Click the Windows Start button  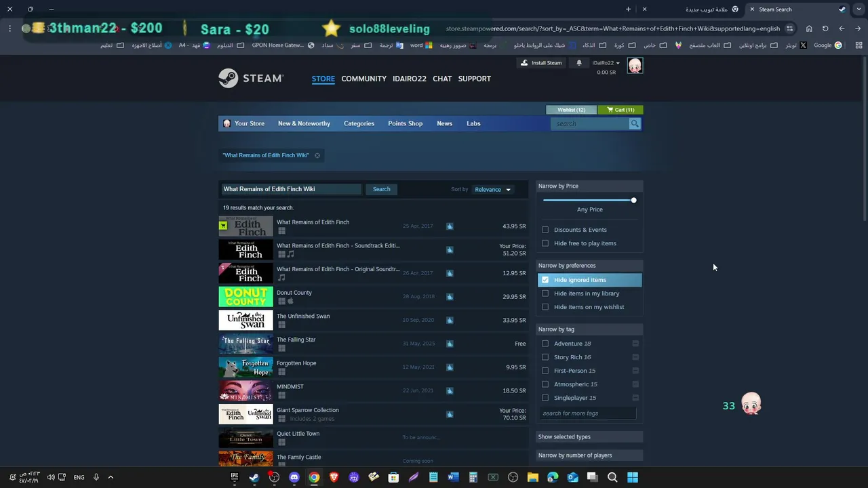tap(632, 477)
